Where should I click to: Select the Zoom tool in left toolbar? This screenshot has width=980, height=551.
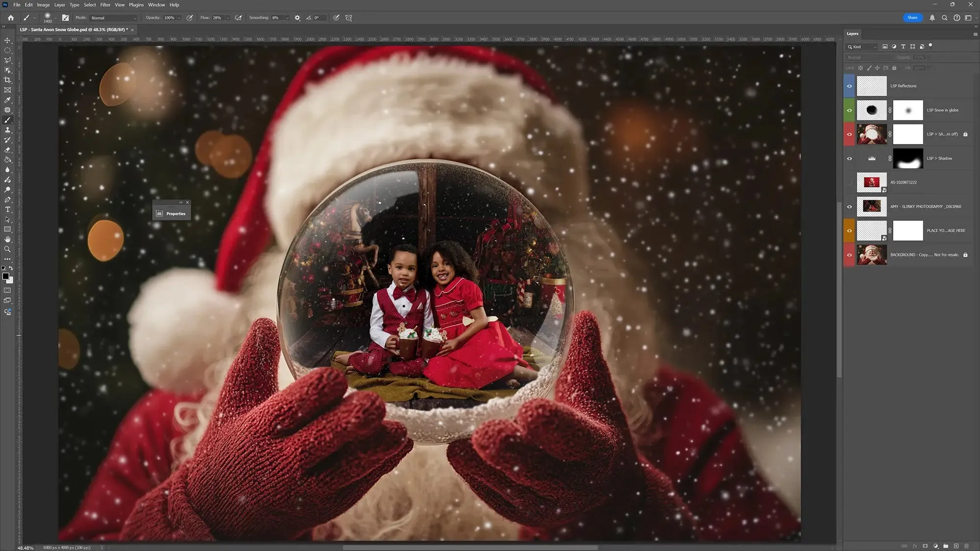pos(7,249)
